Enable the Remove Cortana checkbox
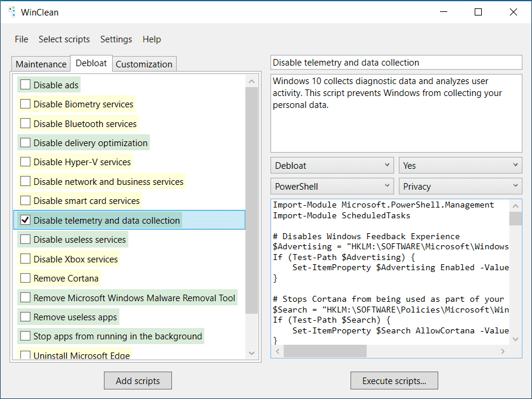The height and width of the screenshot is (399, 532). point(25,278)
